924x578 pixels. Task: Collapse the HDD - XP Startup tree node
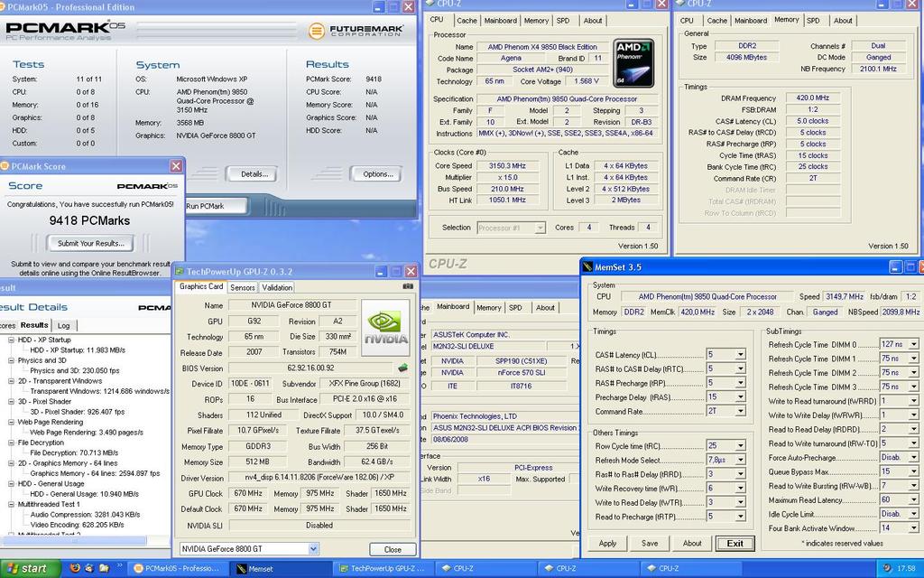(11, 340)
